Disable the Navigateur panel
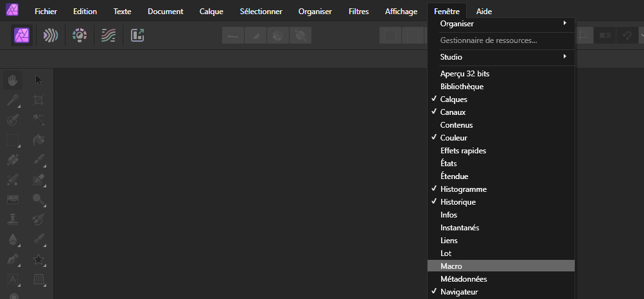 pyautogui.click(x=459, y=292)
